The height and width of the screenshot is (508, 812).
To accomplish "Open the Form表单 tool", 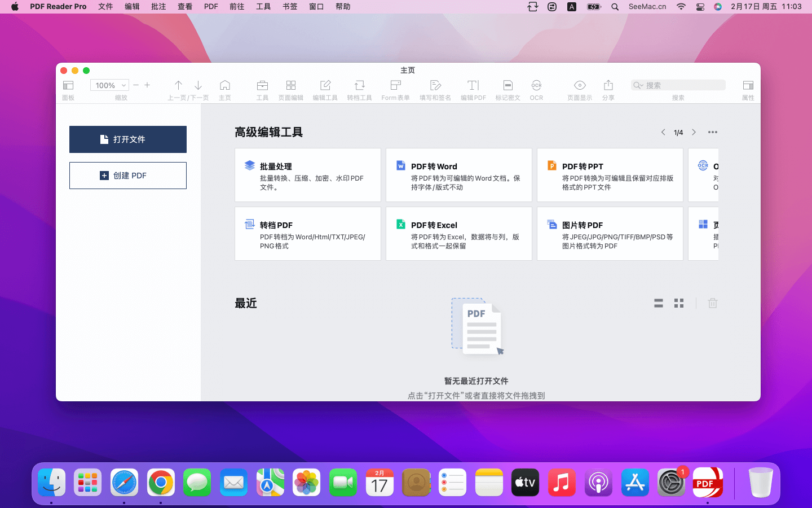I will click(x=395, y=86).
